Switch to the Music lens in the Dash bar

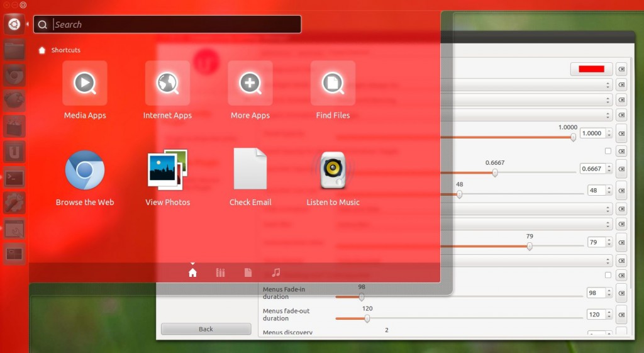(275, 272)
